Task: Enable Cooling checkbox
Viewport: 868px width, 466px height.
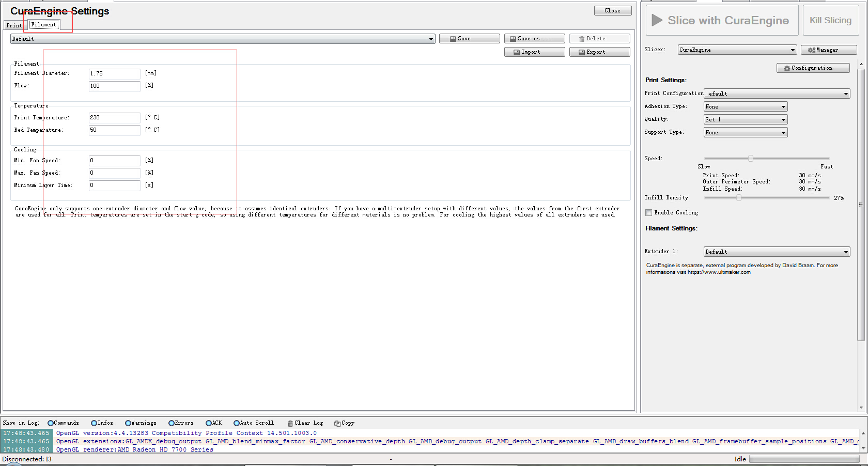Action: [648, 212]
